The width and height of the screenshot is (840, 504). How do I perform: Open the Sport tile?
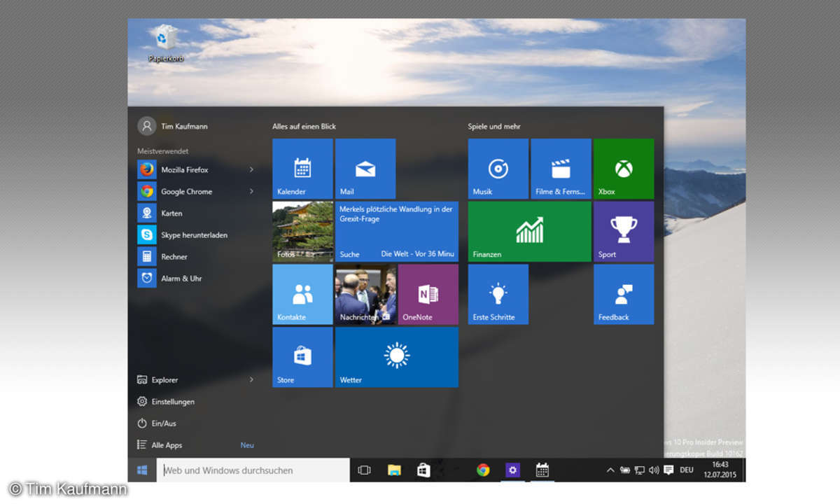[x=624, y=232]
